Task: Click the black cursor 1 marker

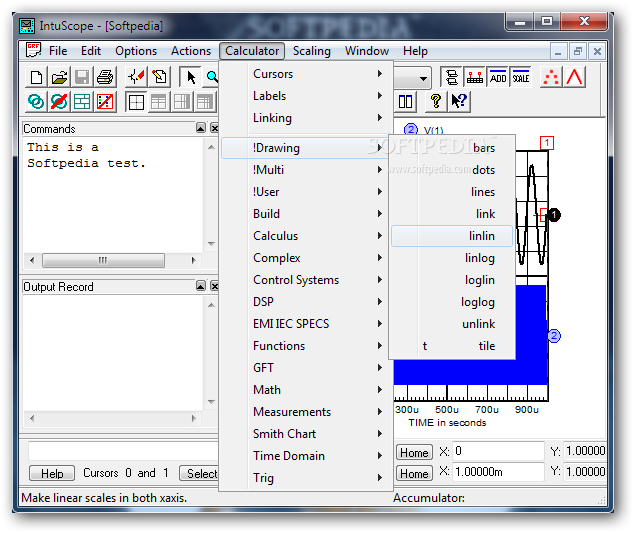Action: (x=554, y=215)
